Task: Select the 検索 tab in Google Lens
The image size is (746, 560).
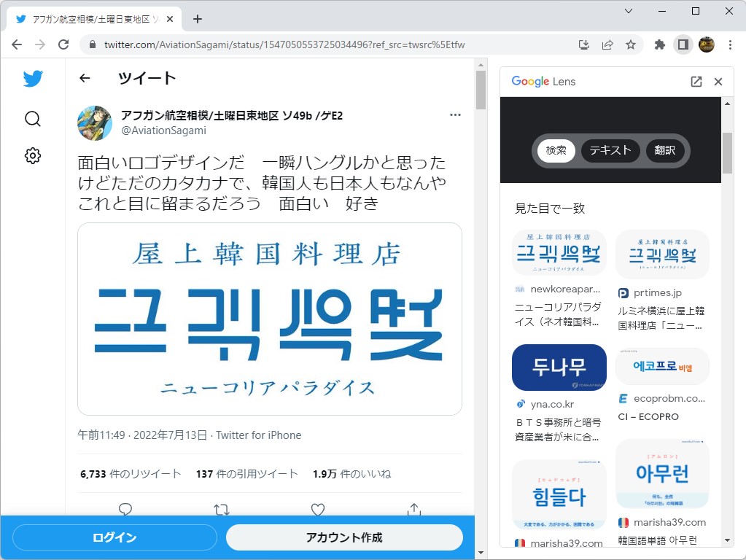Action: pyautogui.click(x=556, y=150)
